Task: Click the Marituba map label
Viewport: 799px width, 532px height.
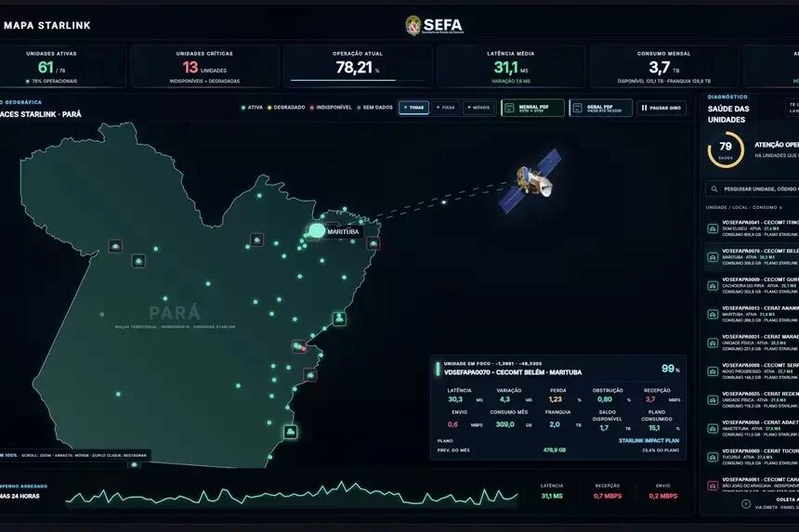Action: (x=343, y=231)
